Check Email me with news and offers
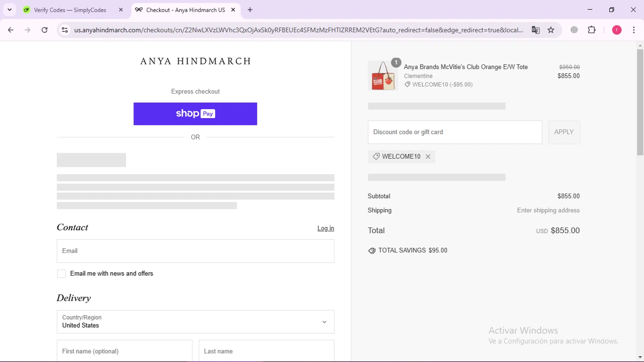 61,274
